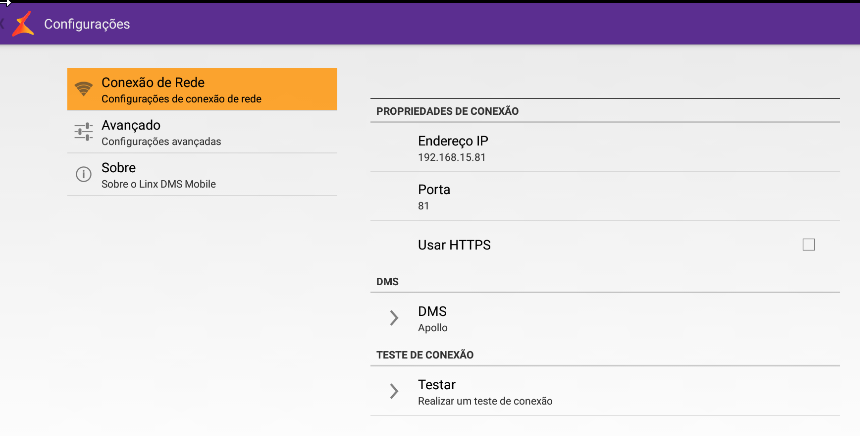Click the Linx app logo icon
860x436 pixels.
(24, 24)
